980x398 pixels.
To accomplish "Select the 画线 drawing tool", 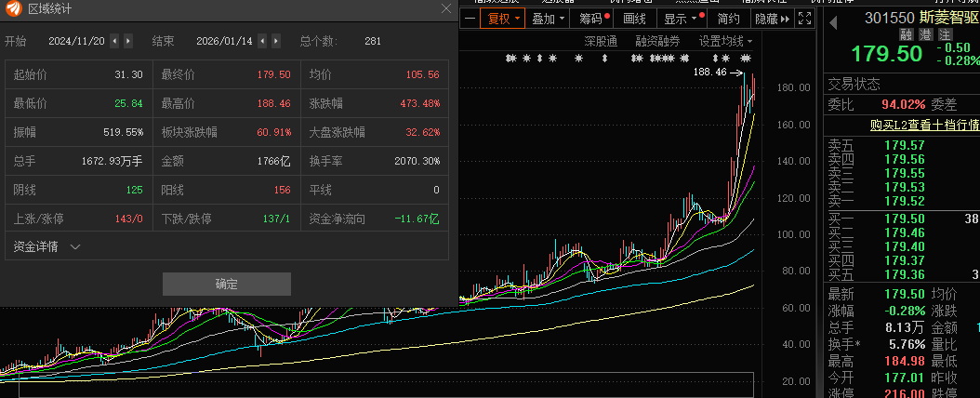I will (634, 19).
